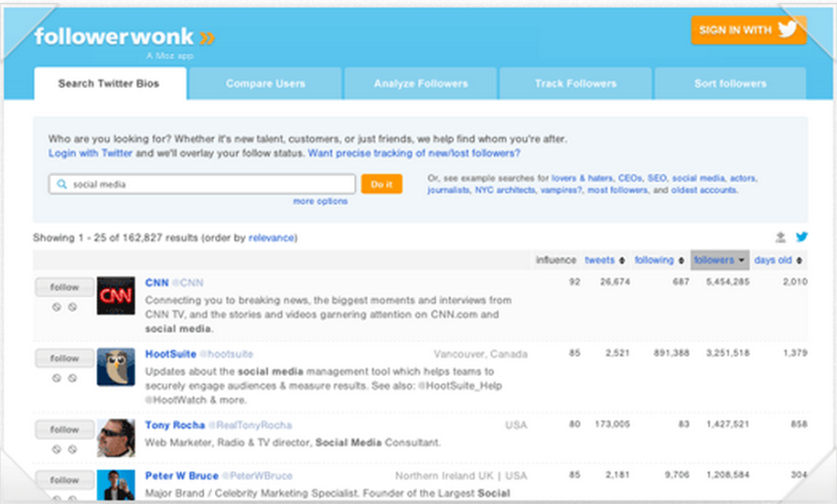
Task: Try the journalists example search
Action: tap(448, 190)
